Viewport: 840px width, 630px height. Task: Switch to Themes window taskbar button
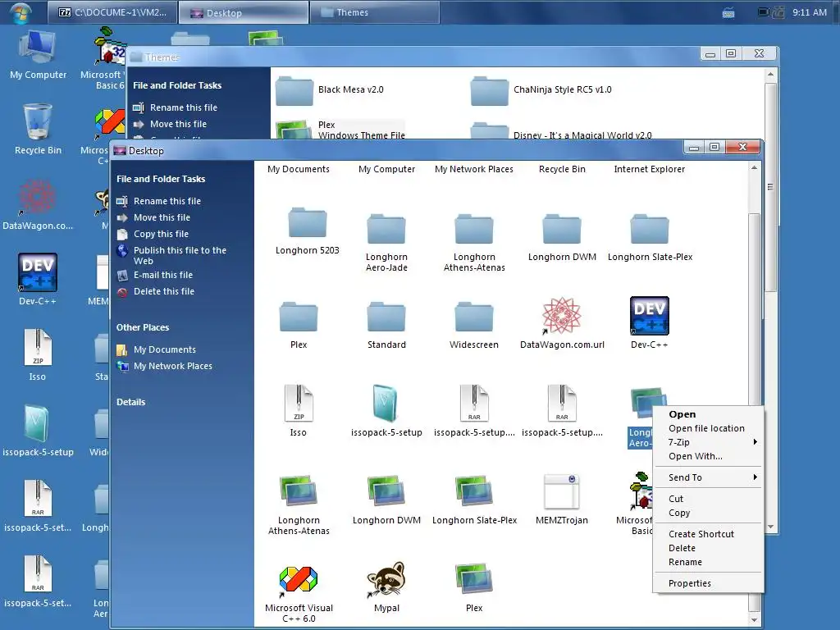(374, 12)
